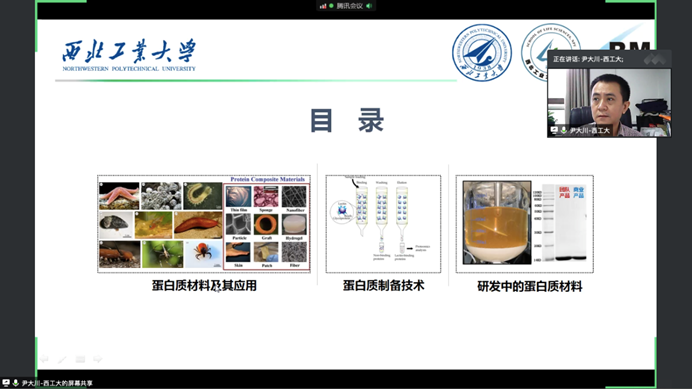Click the Northwestern Polytechnical University round emblem
This screenshot has width=692, height=389.
482,53
